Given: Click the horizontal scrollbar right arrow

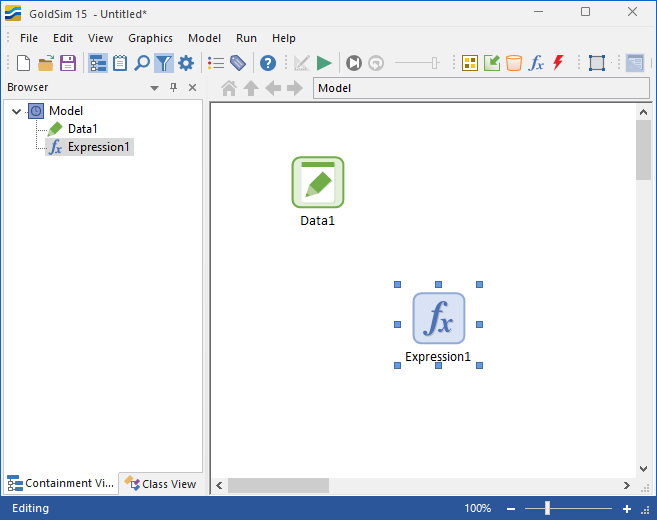Looking at the screenshot, I should tap(627, 486).
